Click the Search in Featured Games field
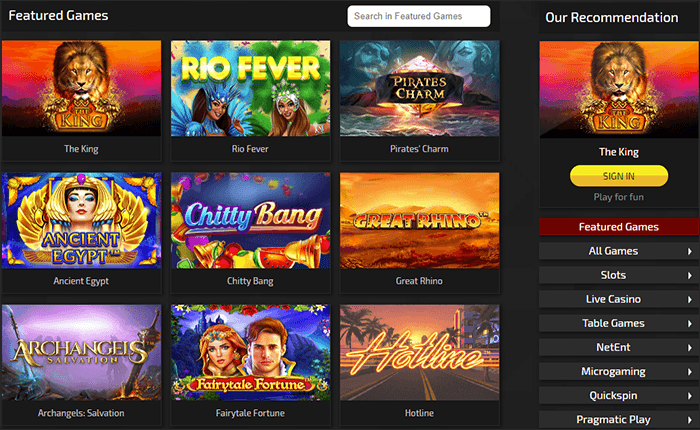The width and height of the screenshot is (700, 430). [419, 16]
